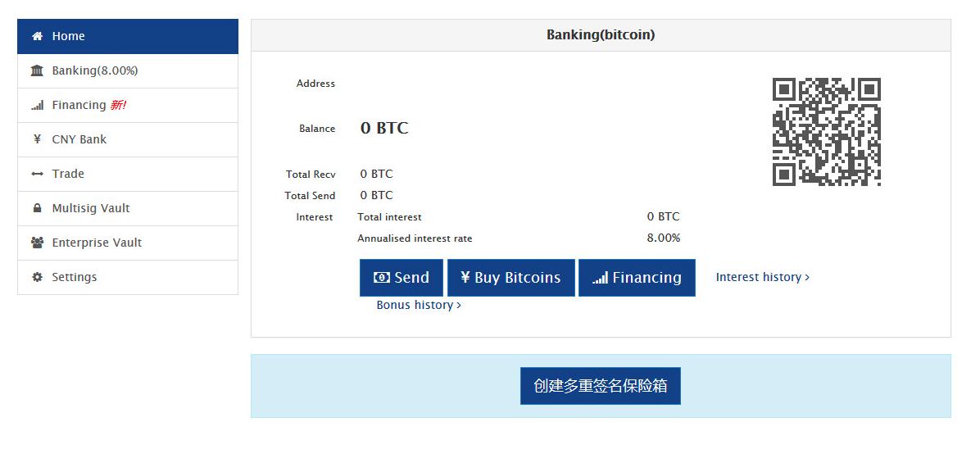Click the bank building icon in sidebar
This screenshot has height=463, width=980.
click(37, 70)
